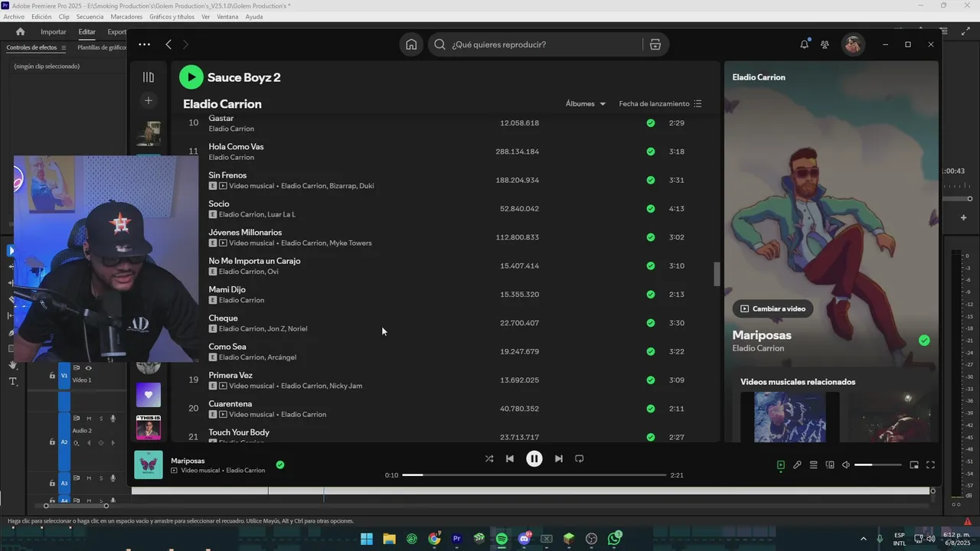Open the Luar La L artist link
The height and width of the screenshot is (551, 980).
[x=281, y=214]
